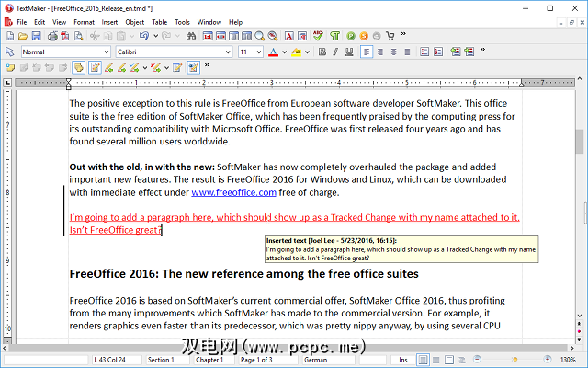Apply yellow highlight color button
588x368 pixels.
coord(296,52)
